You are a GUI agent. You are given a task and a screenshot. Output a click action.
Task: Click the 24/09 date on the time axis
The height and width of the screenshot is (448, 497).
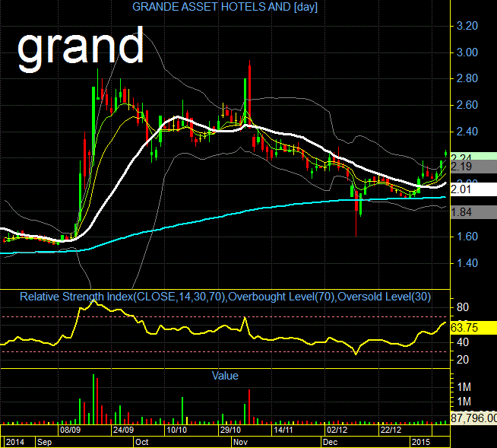point(123,431)
